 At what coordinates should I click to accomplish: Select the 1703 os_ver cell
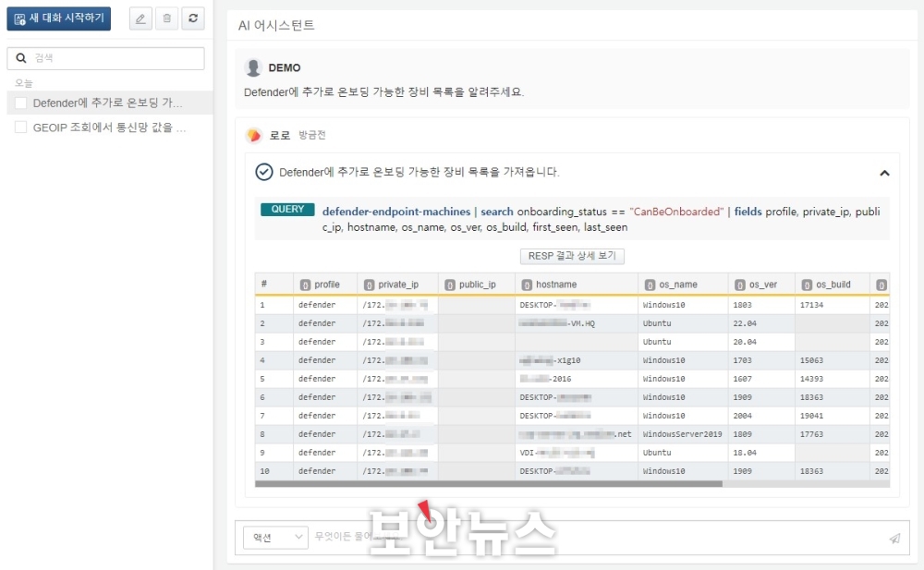pos(761,360)
